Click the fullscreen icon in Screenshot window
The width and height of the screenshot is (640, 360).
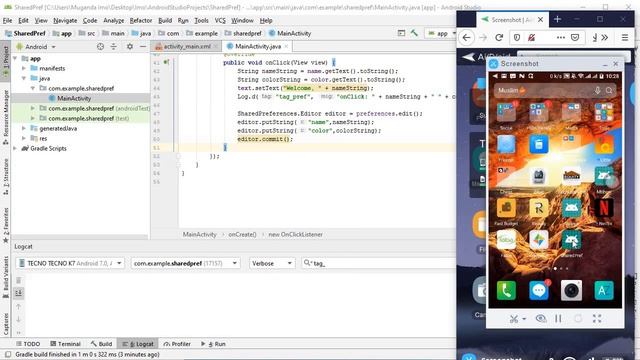[x=597, y=318]
